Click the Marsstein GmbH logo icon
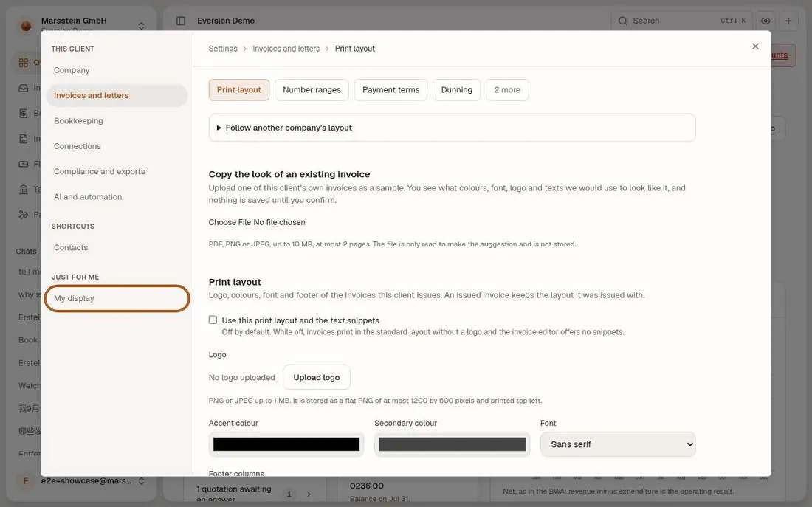The height and width of the screenshot is (507, 812). [26, 25]
